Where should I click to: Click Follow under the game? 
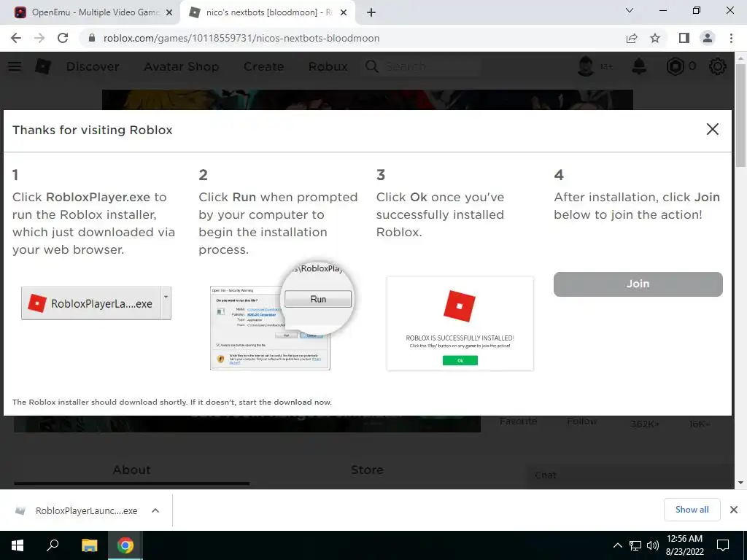pyautogui.click(x=581, y=421)
